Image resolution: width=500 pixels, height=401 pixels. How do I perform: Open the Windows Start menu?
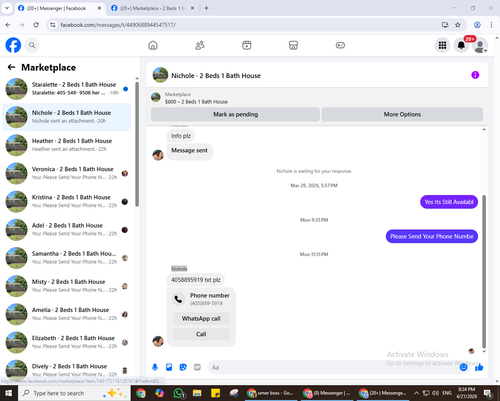8,393
